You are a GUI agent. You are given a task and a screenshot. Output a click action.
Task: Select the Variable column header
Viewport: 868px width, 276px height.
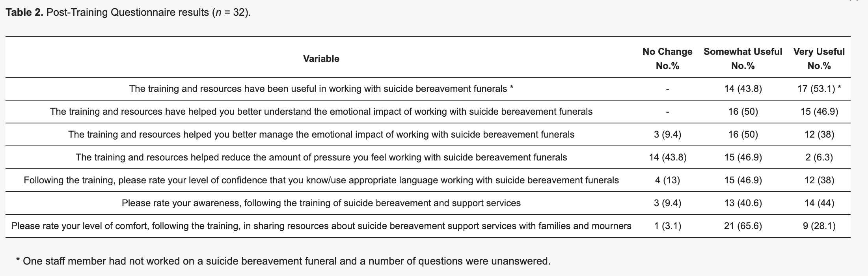pos(321,59)
